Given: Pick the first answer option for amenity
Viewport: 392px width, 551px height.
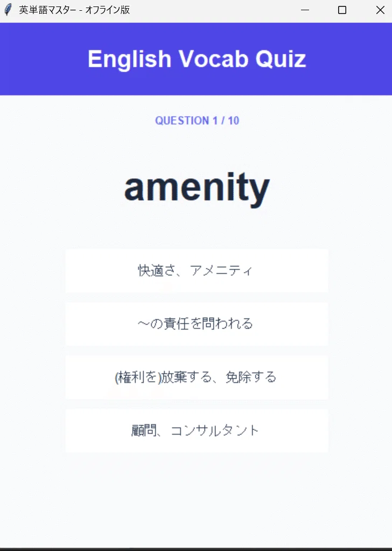Looking at the screenshot, I should (x=197, y=270).
